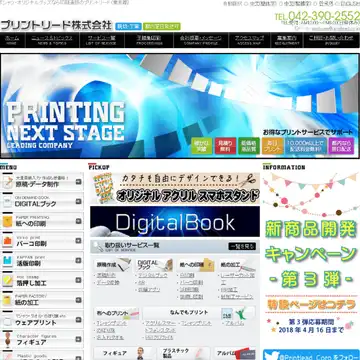Click the 一覧を見る button
The width and height of the screenshot is (360, 360).
coord(242,246)
